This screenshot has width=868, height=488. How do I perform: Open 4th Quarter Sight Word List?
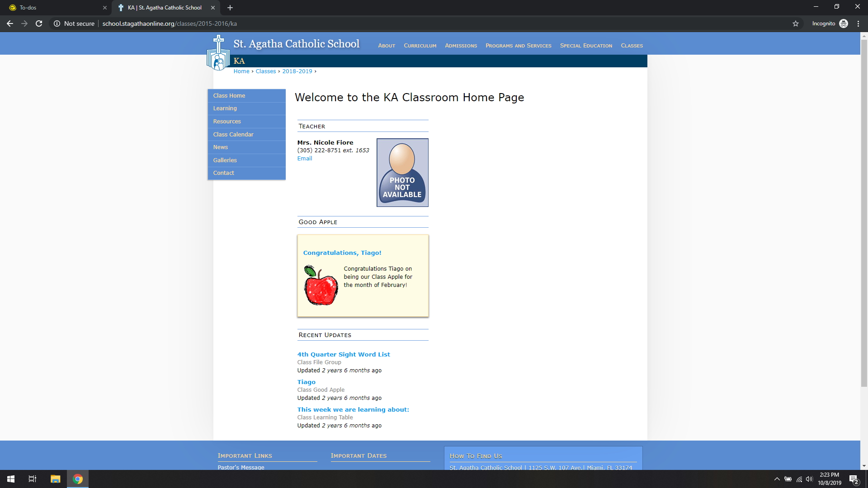click(x=344, y=355)
